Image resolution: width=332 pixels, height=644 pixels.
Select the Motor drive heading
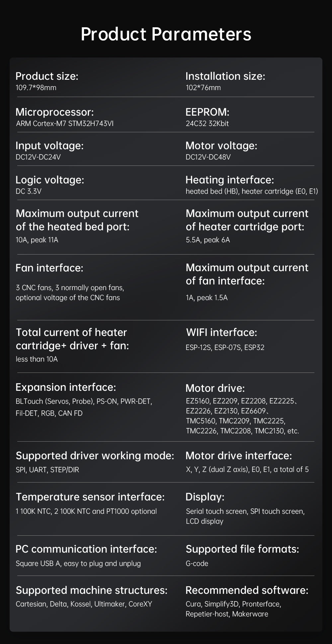click(215, 388)
